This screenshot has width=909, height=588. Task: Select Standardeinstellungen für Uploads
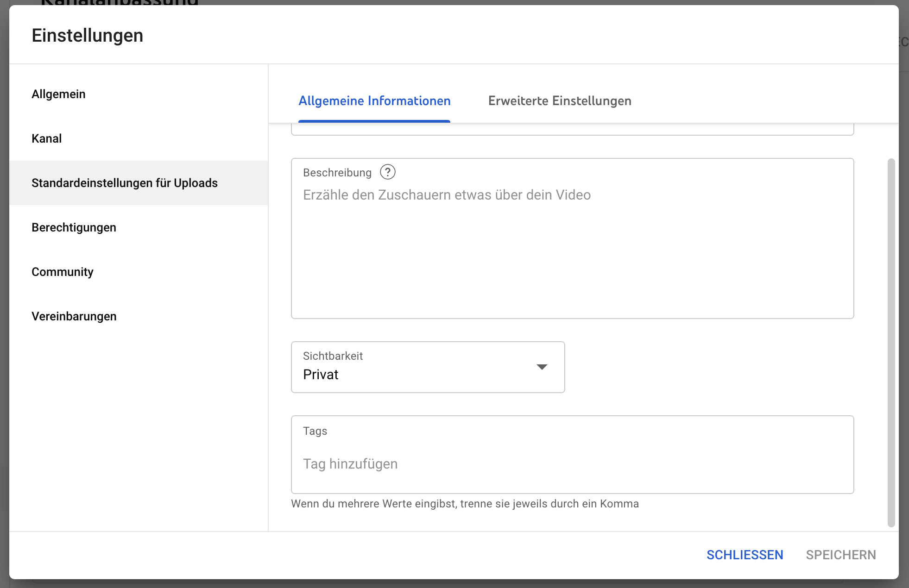click(x=124, y=183)
